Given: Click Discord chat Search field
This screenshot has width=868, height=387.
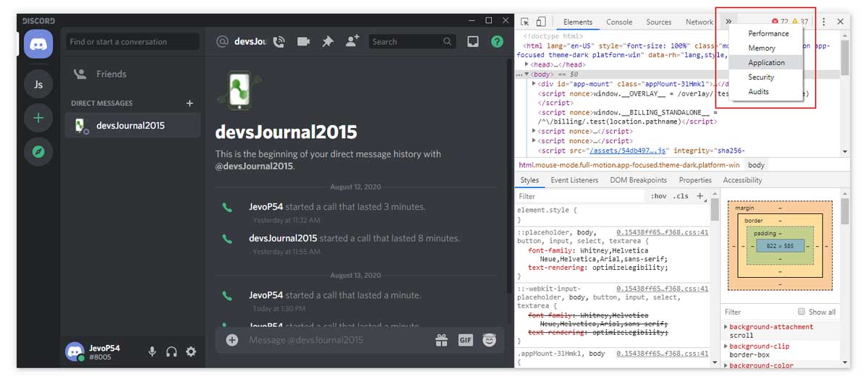Looking at the screenshot, I should (x=413, y=42).
